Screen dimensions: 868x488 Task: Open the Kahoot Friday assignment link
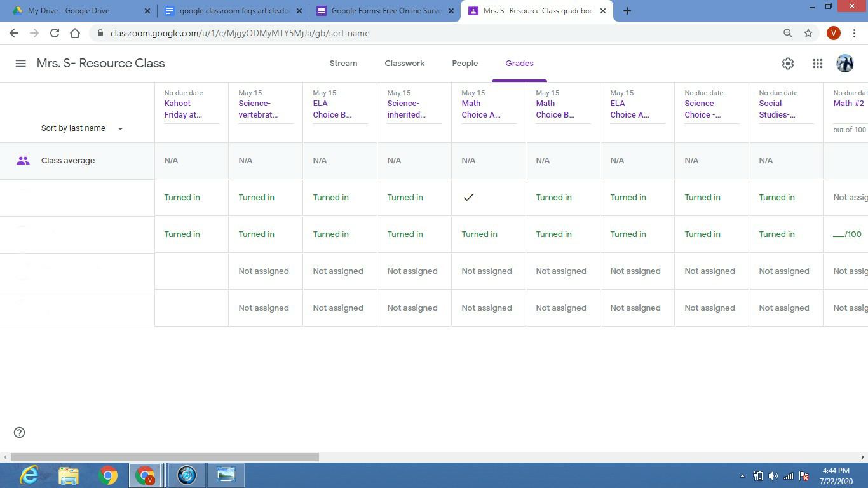coord(183,109)
